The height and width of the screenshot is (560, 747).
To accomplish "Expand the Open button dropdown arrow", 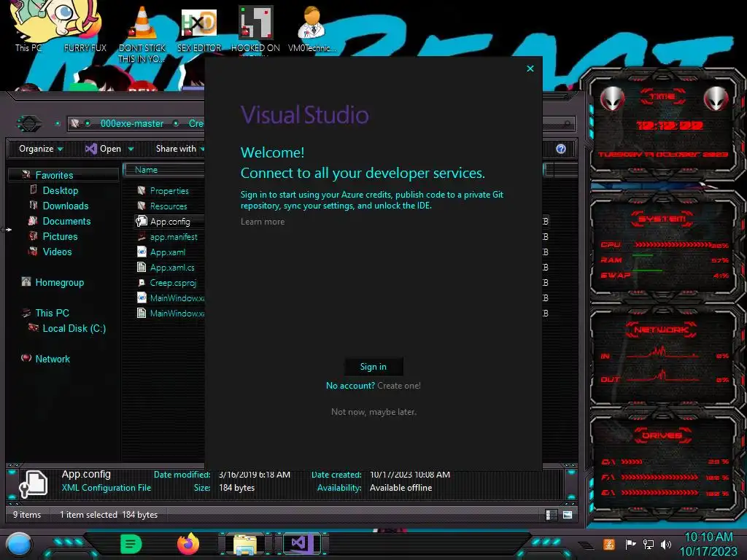I will 131,149.
